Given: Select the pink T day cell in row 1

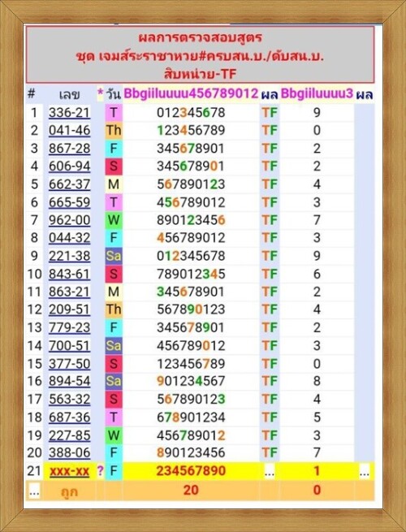Looking at the screenshot, I should 114,113.
